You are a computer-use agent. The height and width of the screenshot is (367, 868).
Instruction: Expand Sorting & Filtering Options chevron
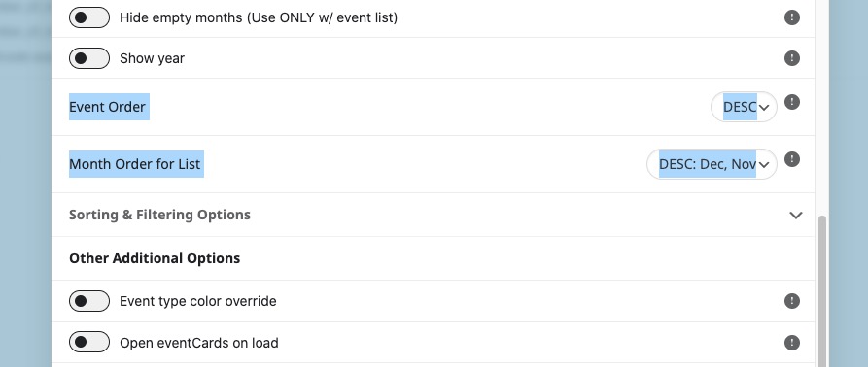795,215
